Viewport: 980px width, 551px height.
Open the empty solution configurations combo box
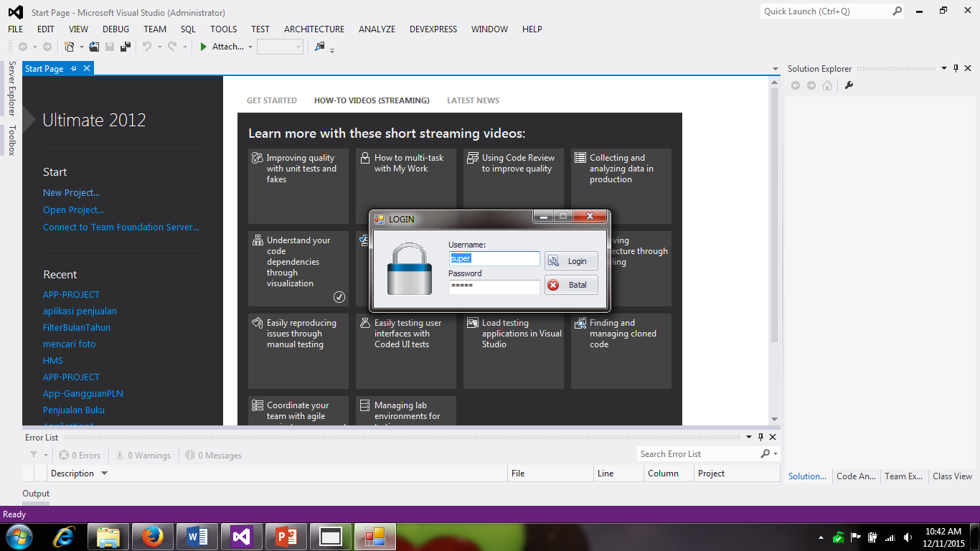click(x=280, y=47)
